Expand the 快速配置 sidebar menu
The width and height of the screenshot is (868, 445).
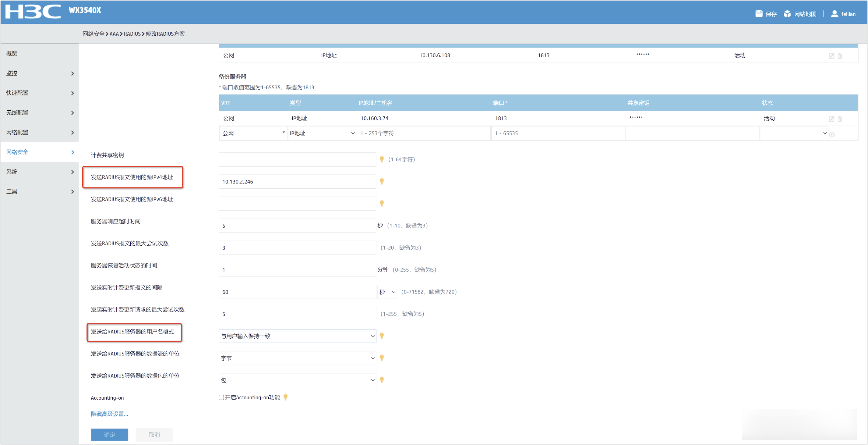pyautogui.click(x=39, y=93)
